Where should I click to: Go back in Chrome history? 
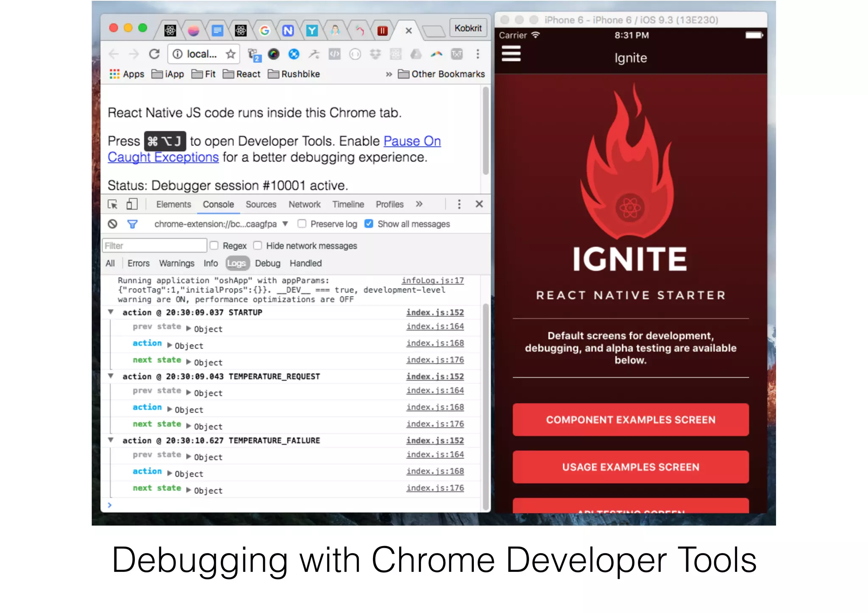pos(114,54)
